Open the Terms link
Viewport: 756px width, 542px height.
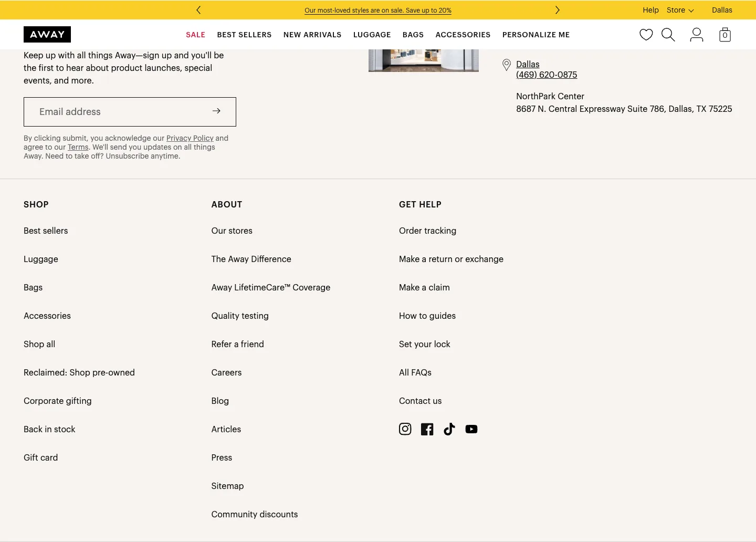point(78,147)
